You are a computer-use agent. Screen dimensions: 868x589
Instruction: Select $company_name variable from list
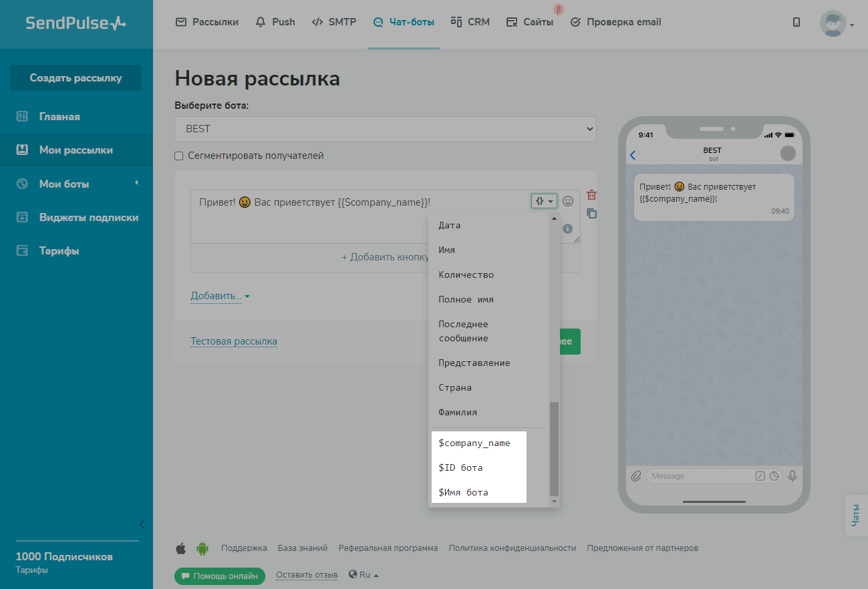tap(474, 443)
